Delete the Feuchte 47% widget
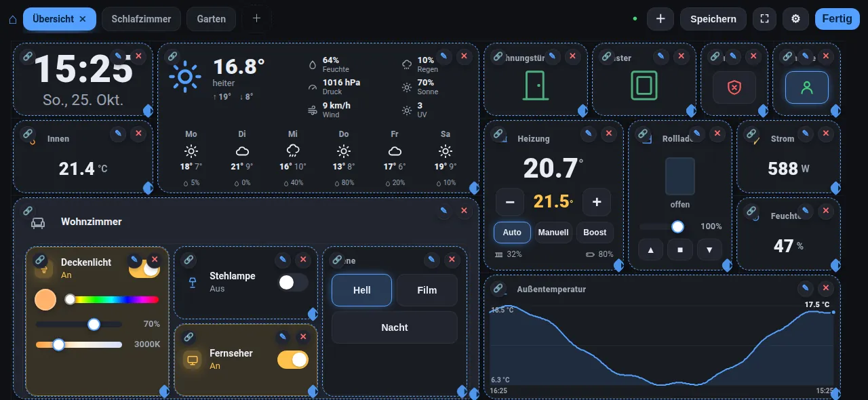Screen dimensions: 868x400 [826, 211]
